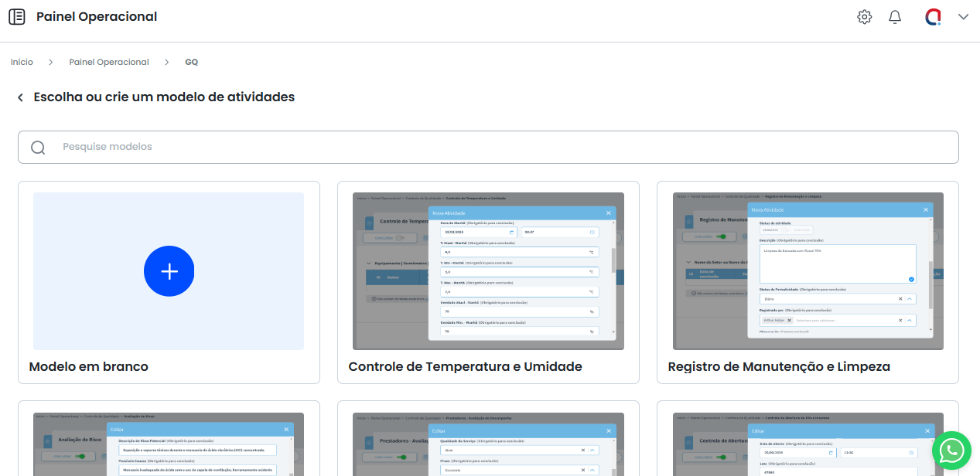Choose the Avaliação de Risco template preview
Screen dimensions: 980x476
(x=169, y=444)
